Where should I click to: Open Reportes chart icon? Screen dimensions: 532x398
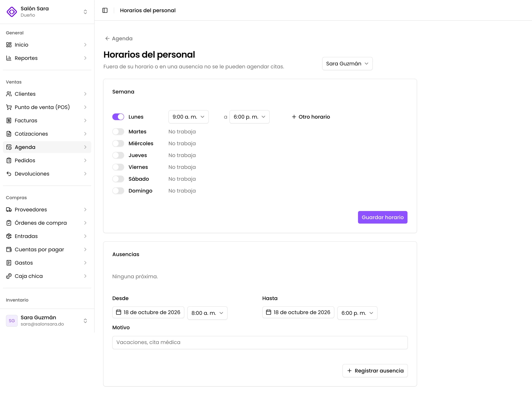coord(9,58)
